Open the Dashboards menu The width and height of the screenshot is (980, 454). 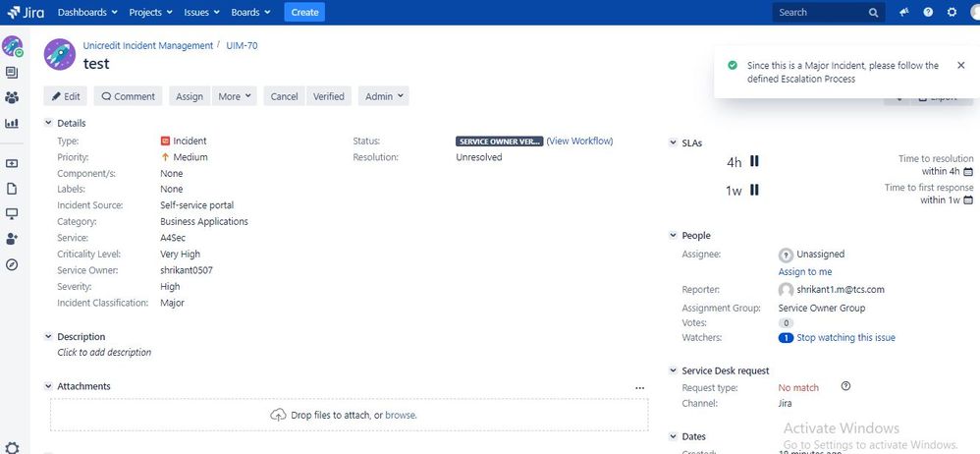point(87,12)
